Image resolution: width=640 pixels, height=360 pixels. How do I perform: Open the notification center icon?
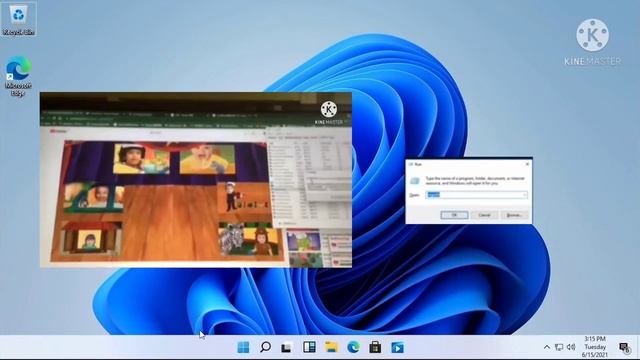624,347
